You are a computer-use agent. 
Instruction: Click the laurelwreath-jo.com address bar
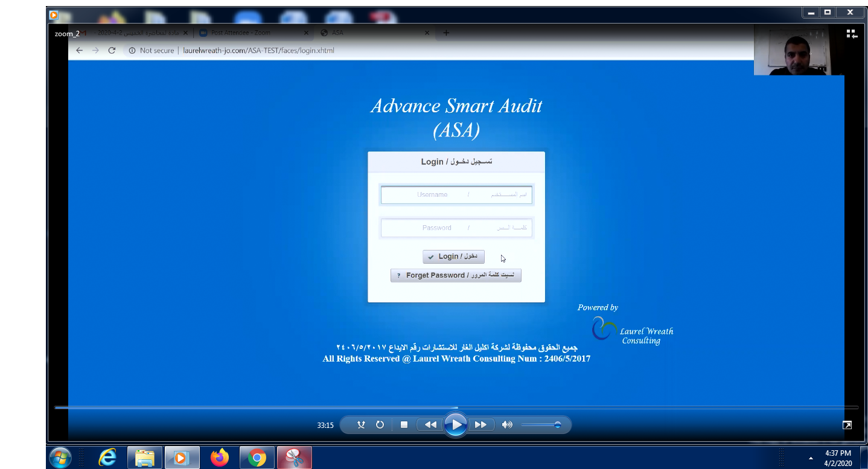coord(259,51)
